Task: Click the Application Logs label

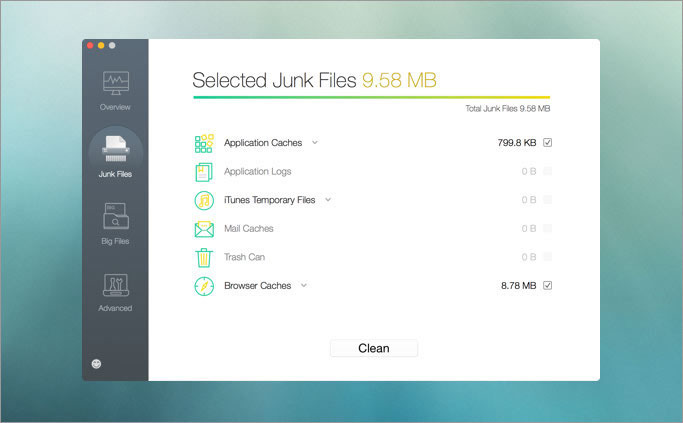Action: pos(257,172)
